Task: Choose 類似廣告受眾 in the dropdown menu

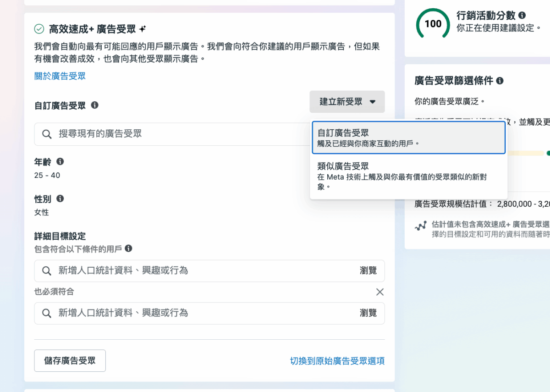Action: pyautogui.click(x=407, y=176)
